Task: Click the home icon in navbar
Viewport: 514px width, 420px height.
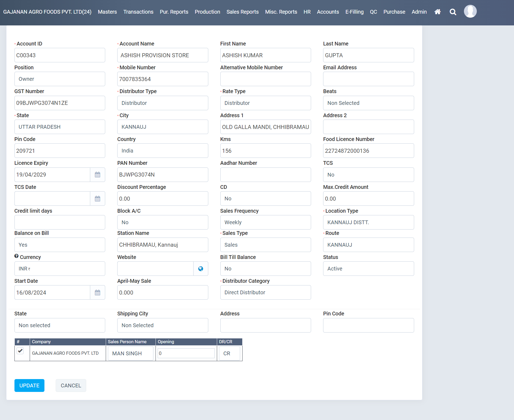Action: [x=437, y=12]
